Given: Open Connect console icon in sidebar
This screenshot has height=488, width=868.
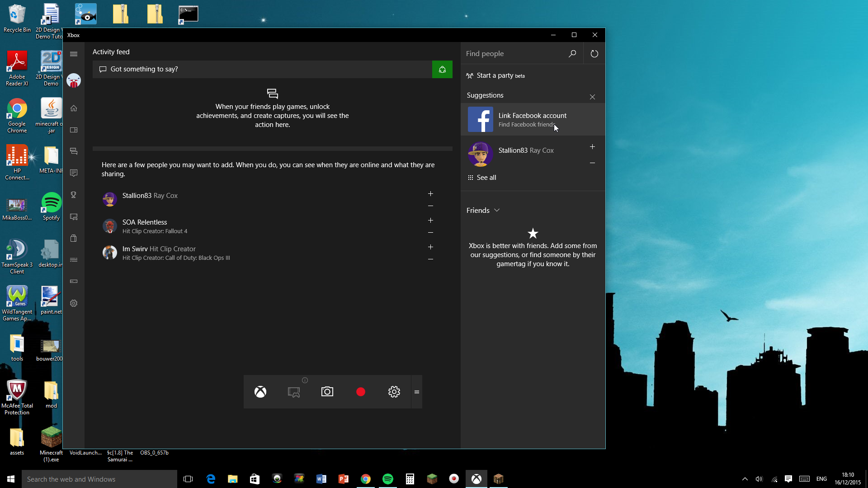Looking at the screenshot, I should [x=74, y=281].
